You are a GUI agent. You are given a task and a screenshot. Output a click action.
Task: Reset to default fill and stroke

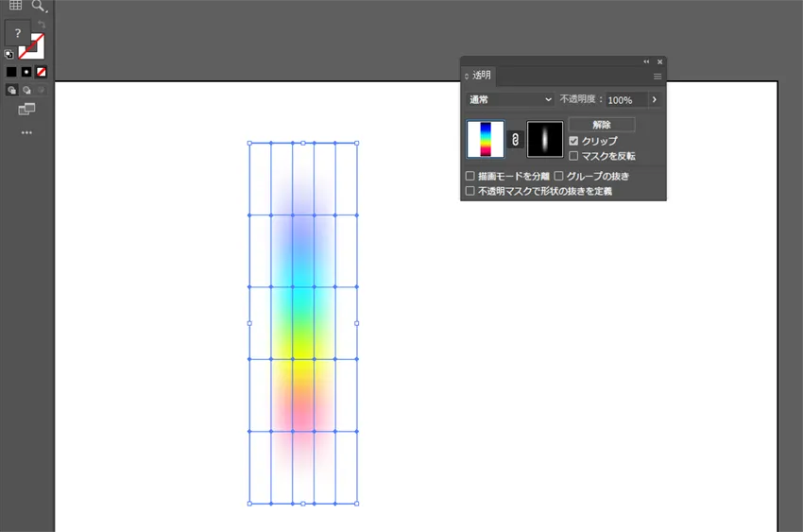(9, 55)
